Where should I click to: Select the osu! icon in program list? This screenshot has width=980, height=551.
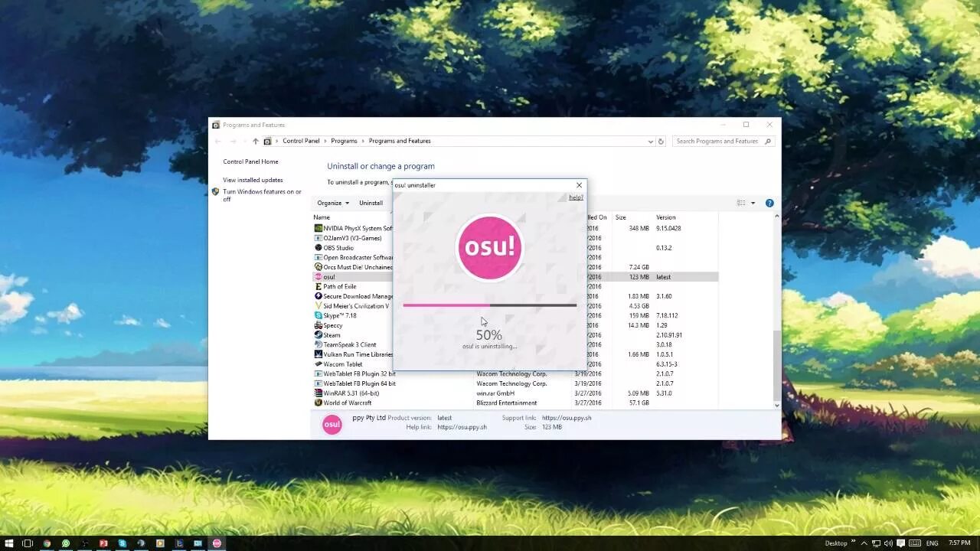[x=318, y=277]
